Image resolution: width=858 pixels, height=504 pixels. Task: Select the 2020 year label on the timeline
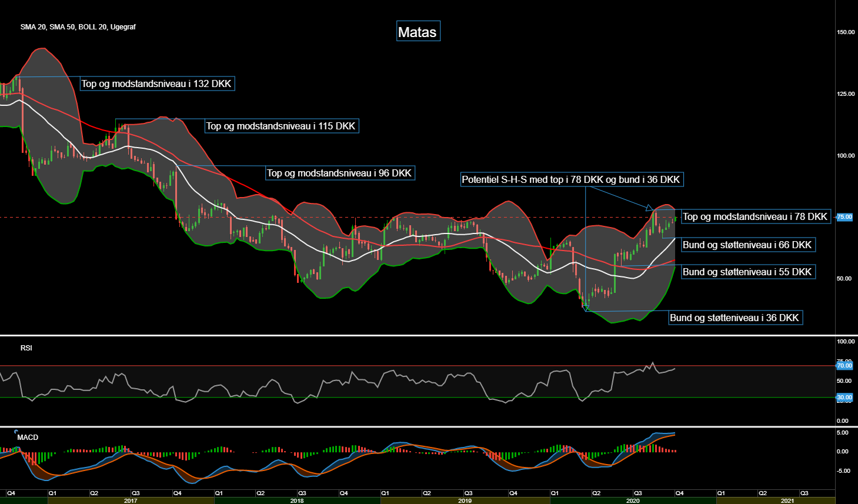(633, 500)
